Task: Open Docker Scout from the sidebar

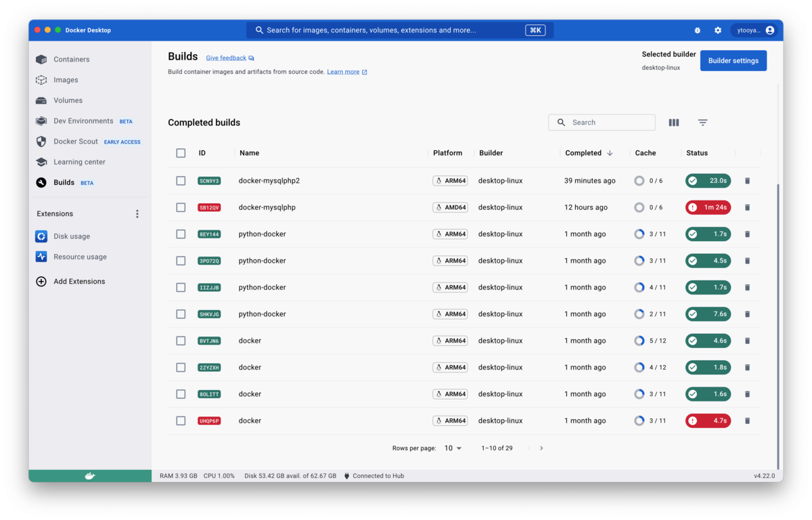Action: (42, 142)
